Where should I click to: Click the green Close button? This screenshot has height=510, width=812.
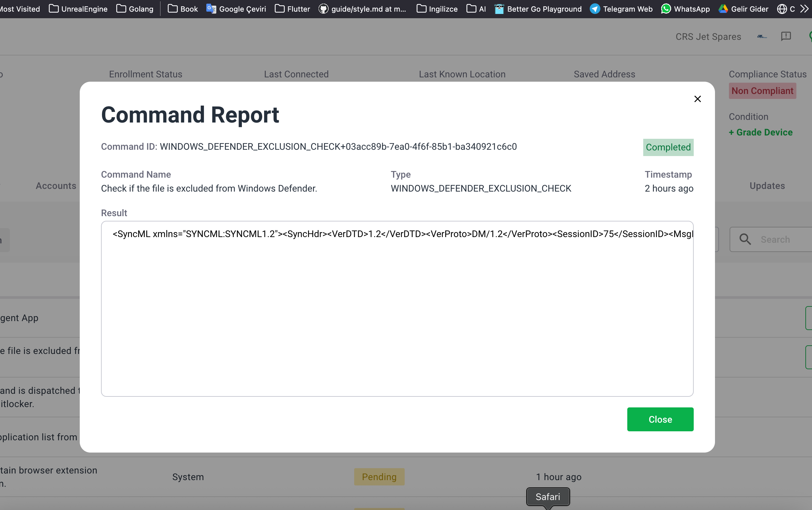(660, 419)
